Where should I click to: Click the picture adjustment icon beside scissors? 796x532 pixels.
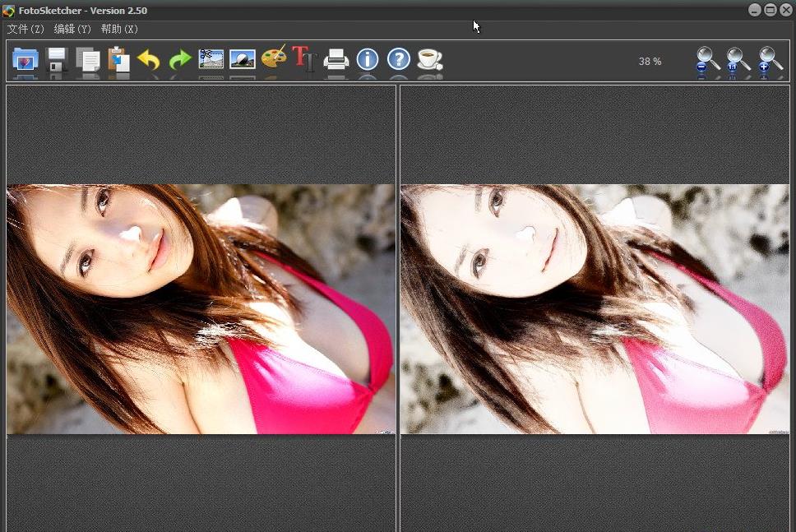[243, 59]
